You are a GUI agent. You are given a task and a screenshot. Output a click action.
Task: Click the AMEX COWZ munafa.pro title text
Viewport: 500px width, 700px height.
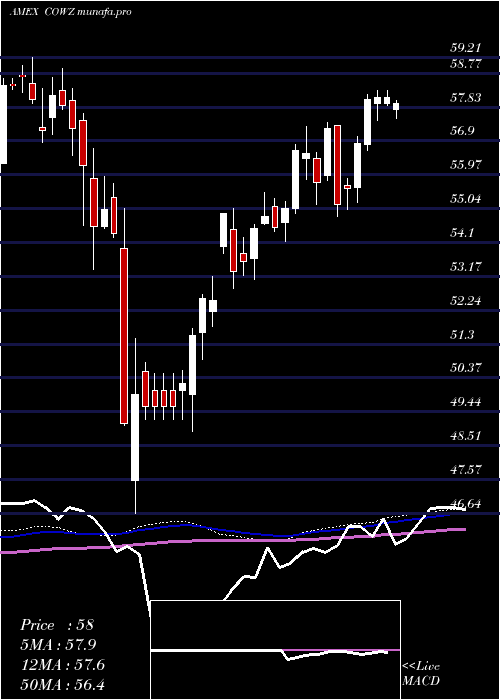point(70,12)
